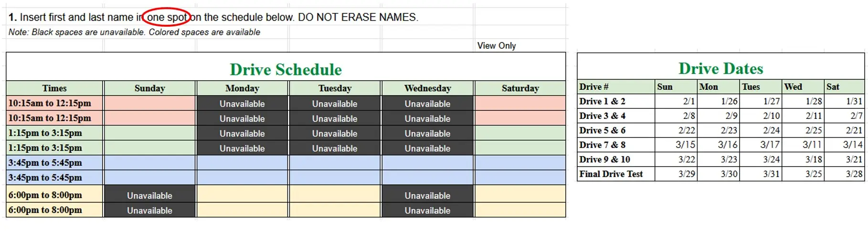
Task: Click the View Only cell
Action: click(497, 46)
